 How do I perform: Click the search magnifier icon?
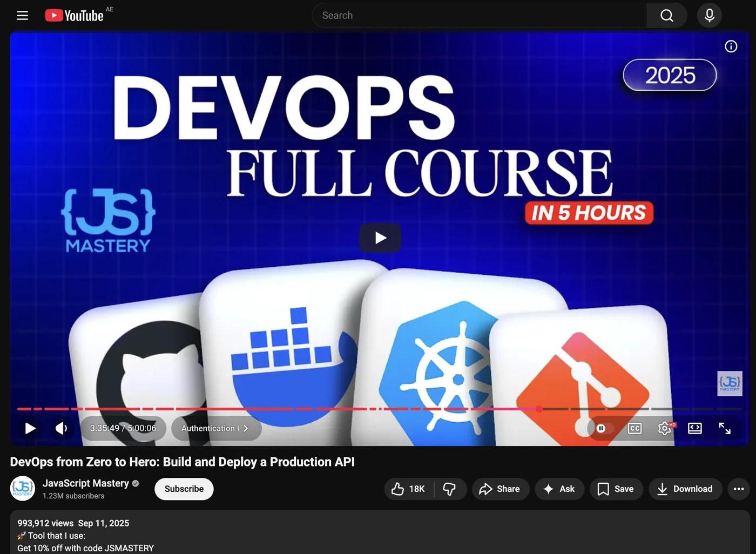tap(666, 15)
